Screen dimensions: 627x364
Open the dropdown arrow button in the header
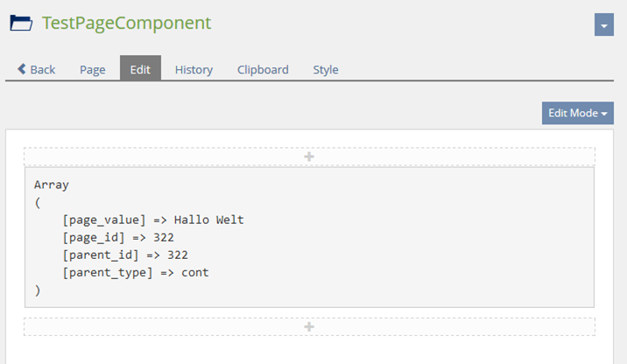[603, 24]
